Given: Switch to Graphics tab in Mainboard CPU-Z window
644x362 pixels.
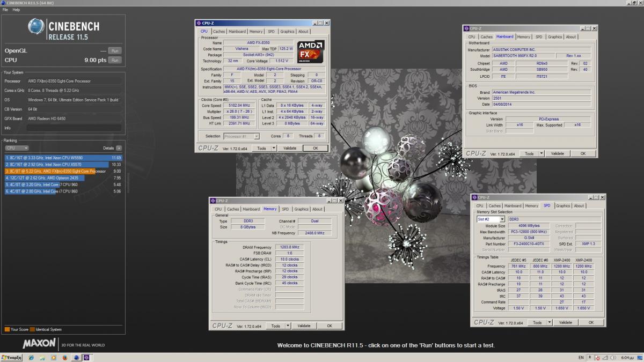Looking at the screenshot, I should (555, 37).
